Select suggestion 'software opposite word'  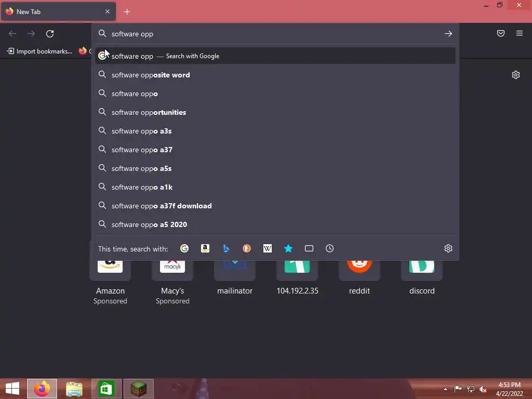[275, 75]
